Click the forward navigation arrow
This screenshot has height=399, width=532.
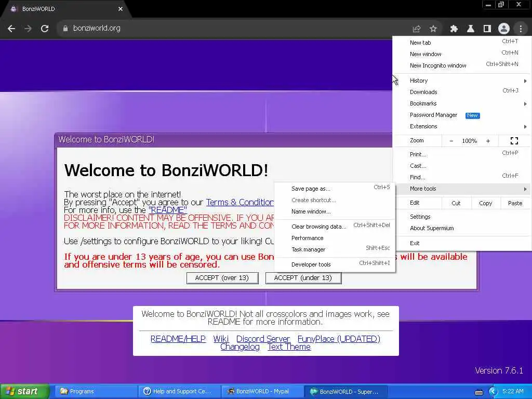[28, 29]
